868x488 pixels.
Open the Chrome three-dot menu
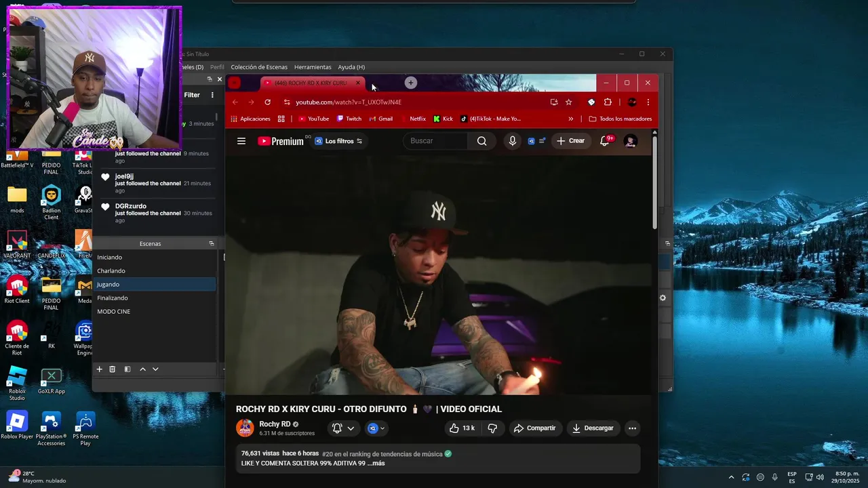(x=648, y=102)
